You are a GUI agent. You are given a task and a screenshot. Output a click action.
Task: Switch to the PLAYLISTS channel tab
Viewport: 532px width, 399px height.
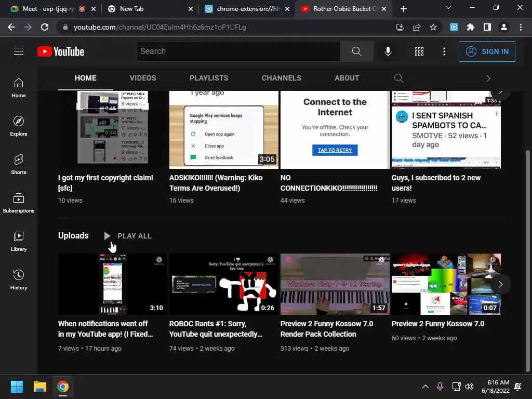tap(209, 78)
